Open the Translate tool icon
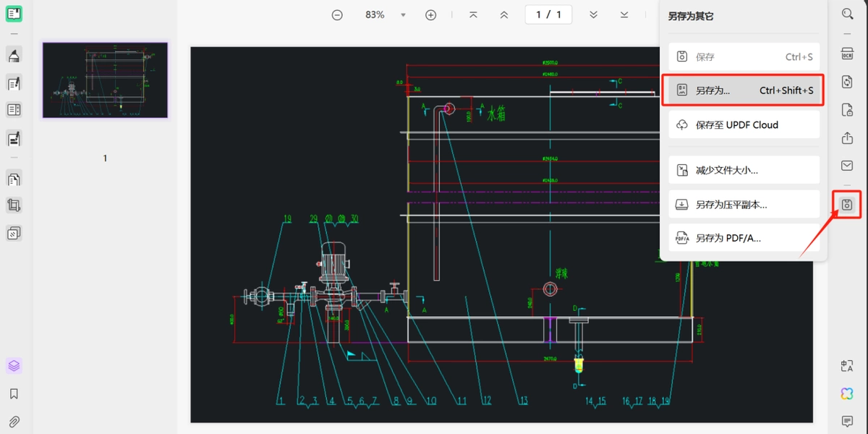 (x=847, y=366)
